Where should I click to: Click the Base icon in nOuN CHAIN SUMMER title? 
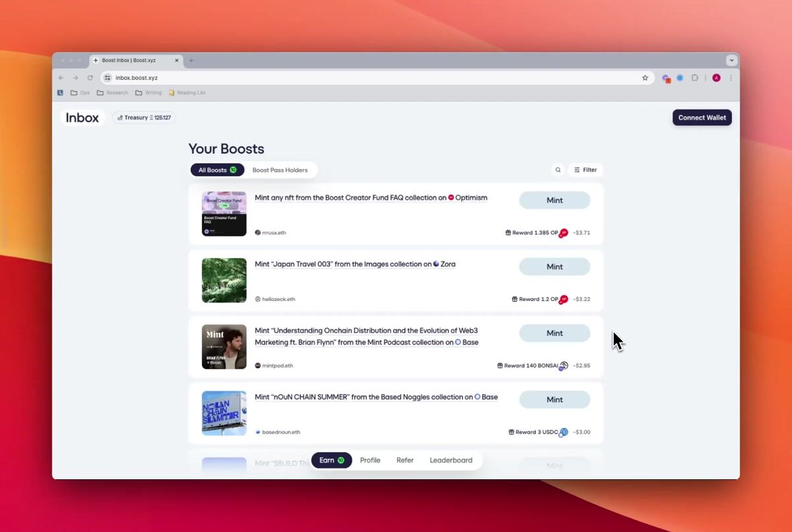(477, 397)
